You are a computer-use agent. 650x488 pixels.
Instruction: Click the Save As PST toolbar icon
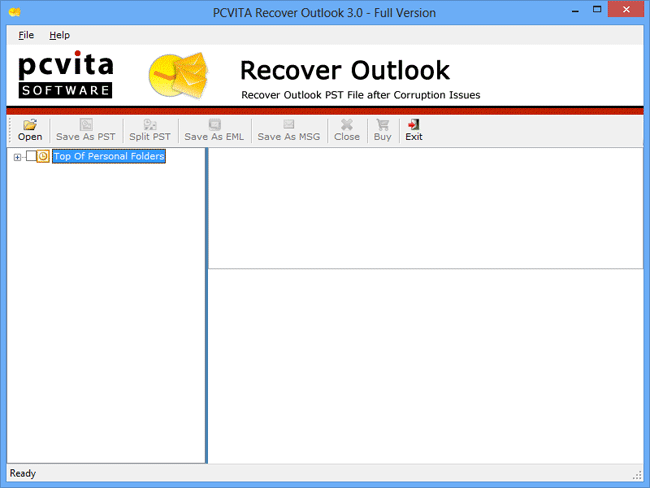pos(86,125)
